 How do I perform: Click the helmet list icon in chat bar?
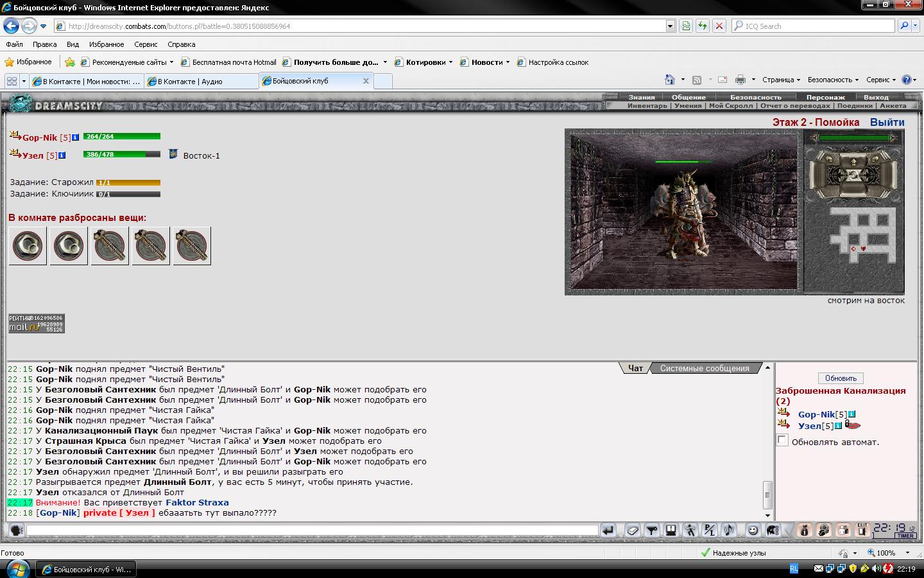[773, 530]
